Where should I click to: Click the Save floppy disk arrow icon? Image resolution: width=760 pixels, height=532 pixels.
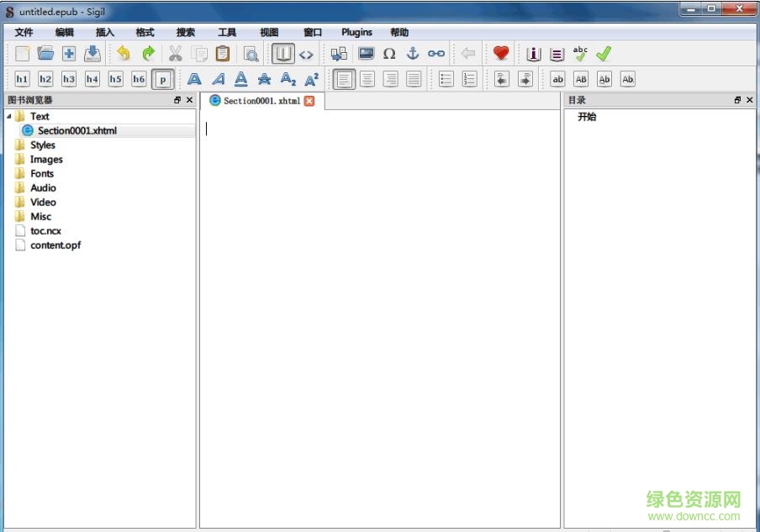tap(92, 54)
